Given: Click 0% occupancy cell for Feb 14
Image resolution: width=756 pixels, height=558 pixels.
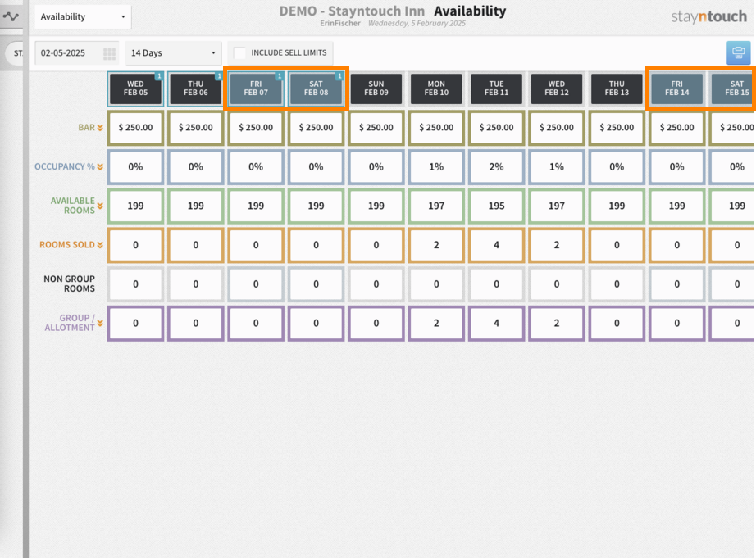Looking at the screenshot, I should (x=677, y=166).
